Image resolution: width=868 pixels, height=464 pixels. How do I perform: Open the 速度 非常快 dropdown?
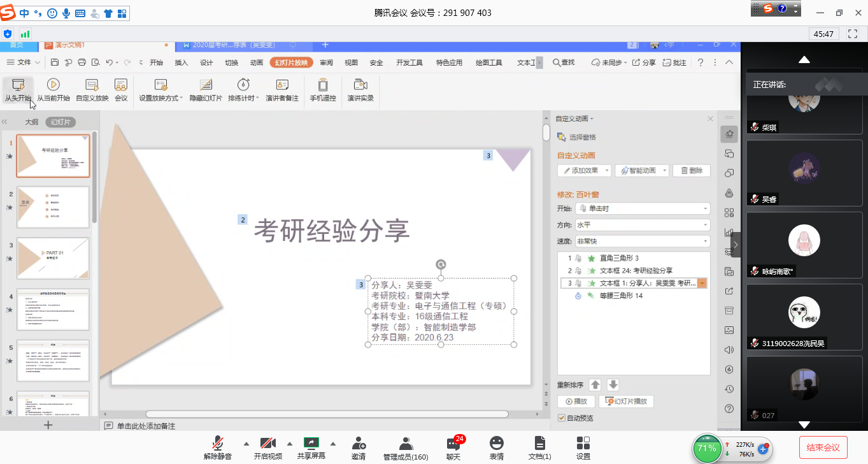tap(642, 242)
